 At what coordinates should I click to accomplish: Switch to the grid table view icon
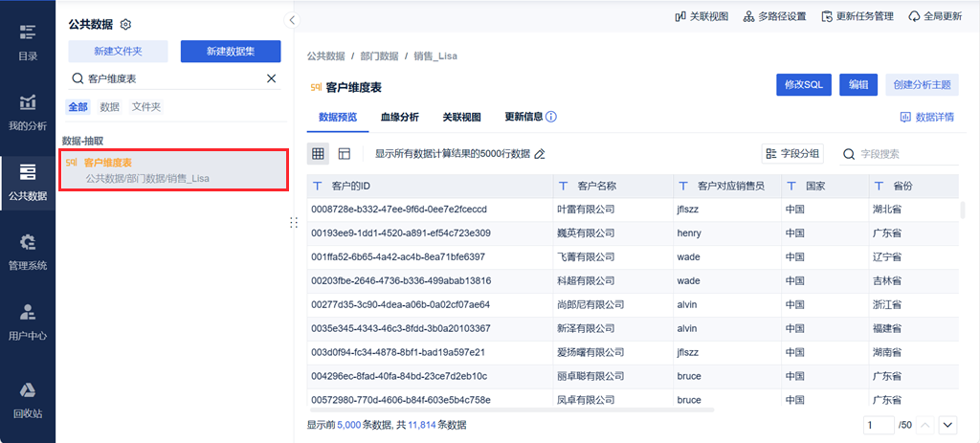[x=318, y=154]
